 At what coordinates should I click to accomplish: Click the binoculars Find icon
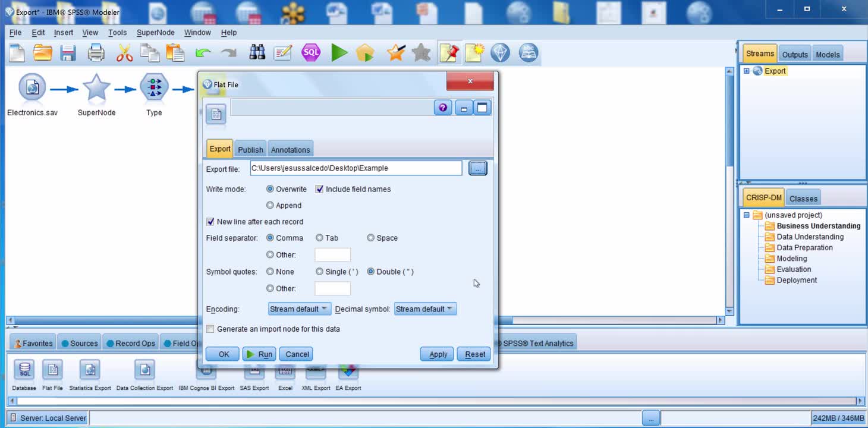click(x=257, y=53)
